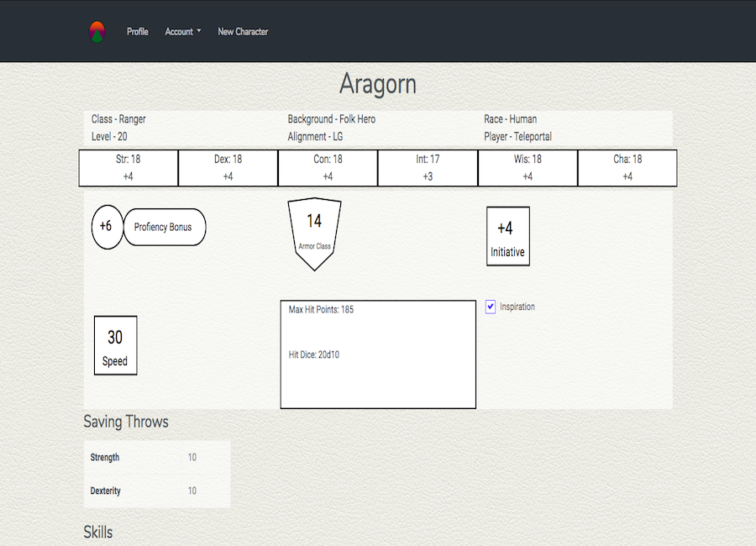Click the Hit Dice: 20d10 text
The height and width of the screenshot is (546, 756).
(314, 355)
